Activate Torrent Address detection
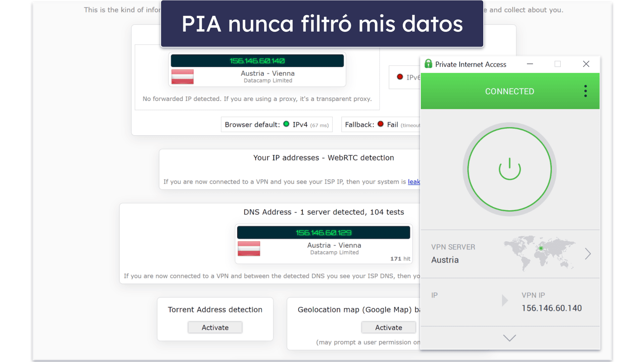This screenshot has height=362, width=644. tap(215, 327)
